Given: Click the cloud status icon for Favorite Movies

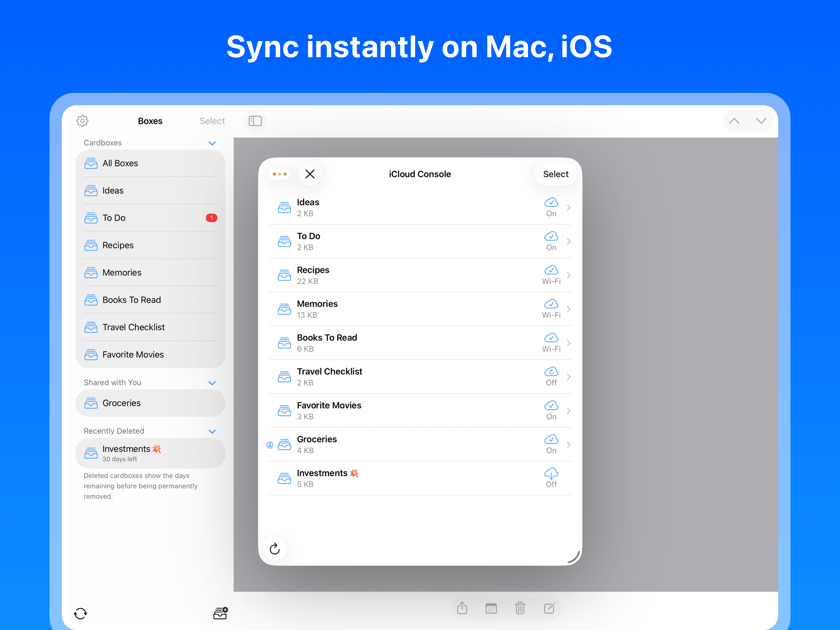Looking at the screenshot, I should pos(551,405).
